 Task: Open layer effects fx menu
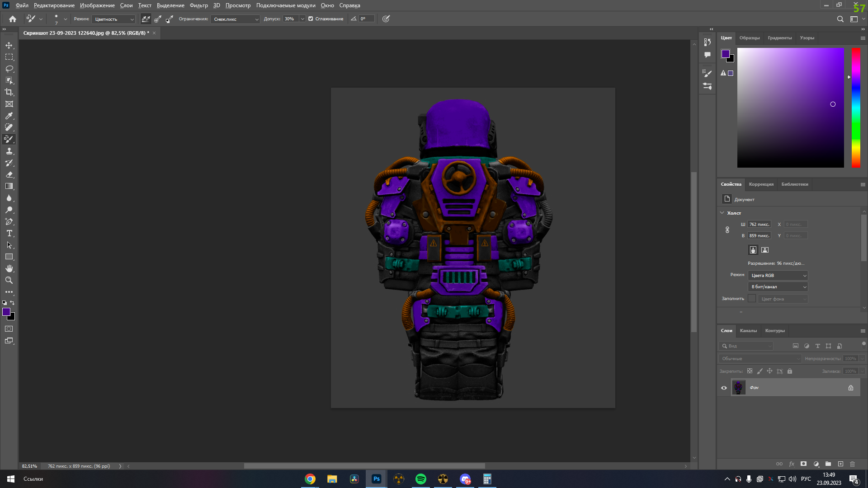click(x=792, y=464)
